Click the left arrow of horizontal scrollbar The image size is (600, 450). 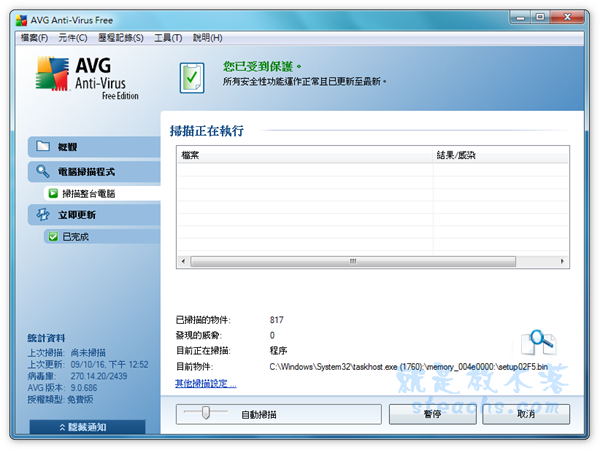183,261
